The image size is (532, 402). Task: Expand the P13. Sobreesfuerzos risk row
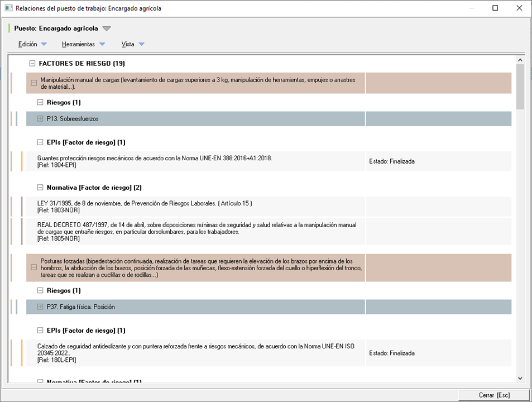40,119
